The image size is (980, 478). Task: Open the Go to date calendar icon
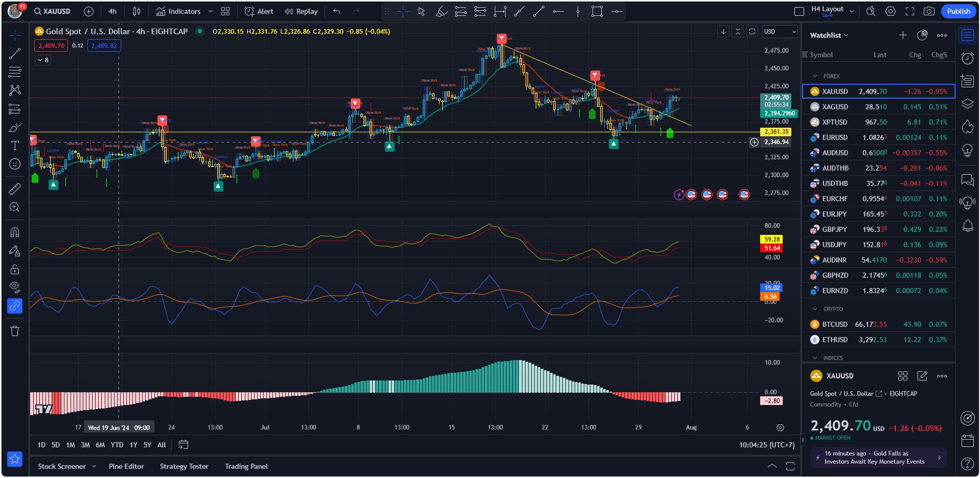pyautogui.click(x=183, y=445)
